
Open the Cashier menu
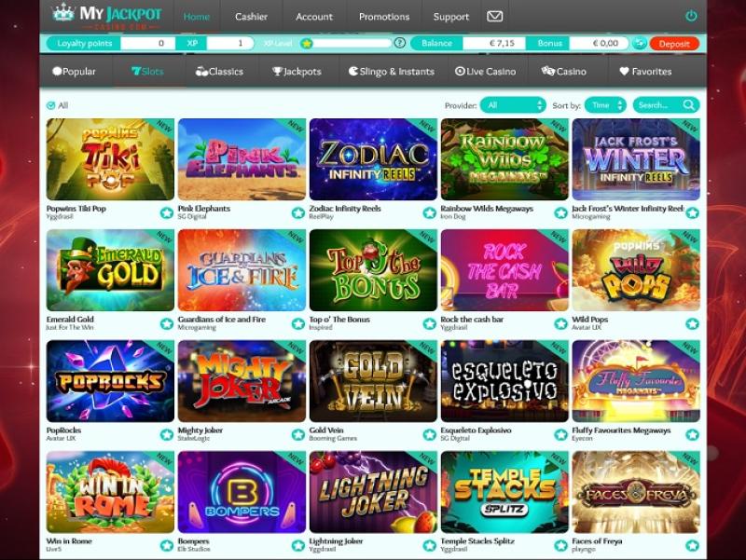[251, 17]
